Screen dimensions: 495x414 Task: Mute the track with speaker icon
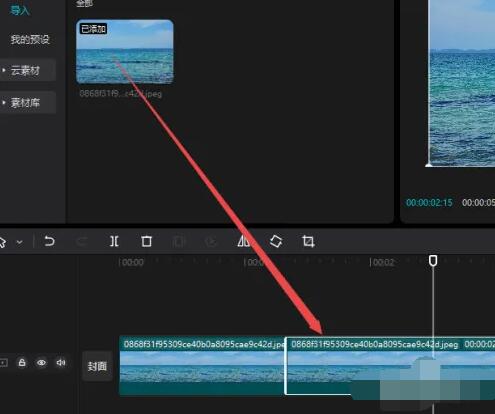point(61,362)
